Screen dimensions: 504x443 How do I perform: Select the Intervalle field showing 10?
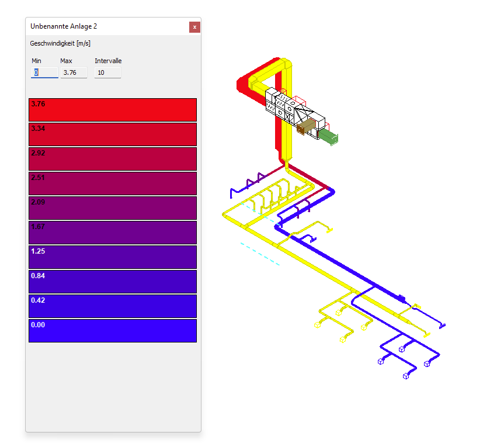[107, 72]
